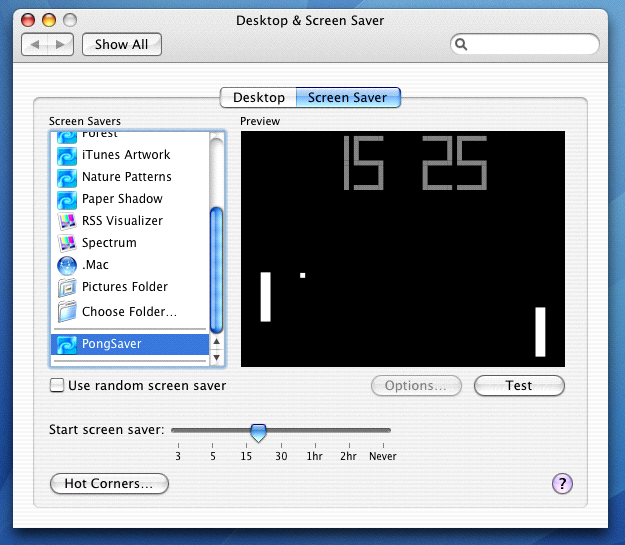625x545 pixels.
Task: Click the Nature Patterns swirl icon
Action: pos(67,178)
